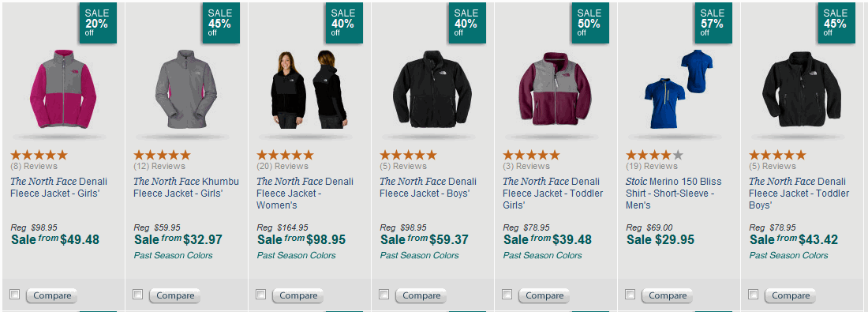Image resolution: width=868 pixels, height=312 pixels.
Task: Click the 57% off sale badge
Action: click(x=713, y=21)
